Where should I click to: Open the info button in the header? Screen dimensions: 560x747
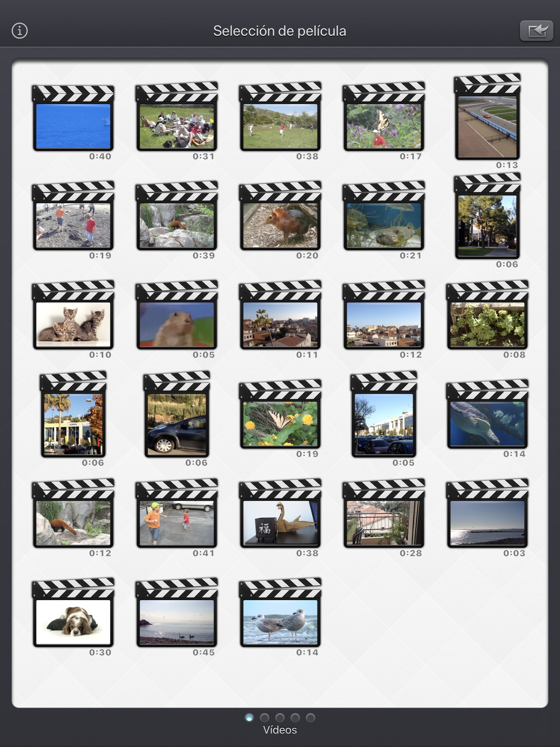tap(20, 31)
